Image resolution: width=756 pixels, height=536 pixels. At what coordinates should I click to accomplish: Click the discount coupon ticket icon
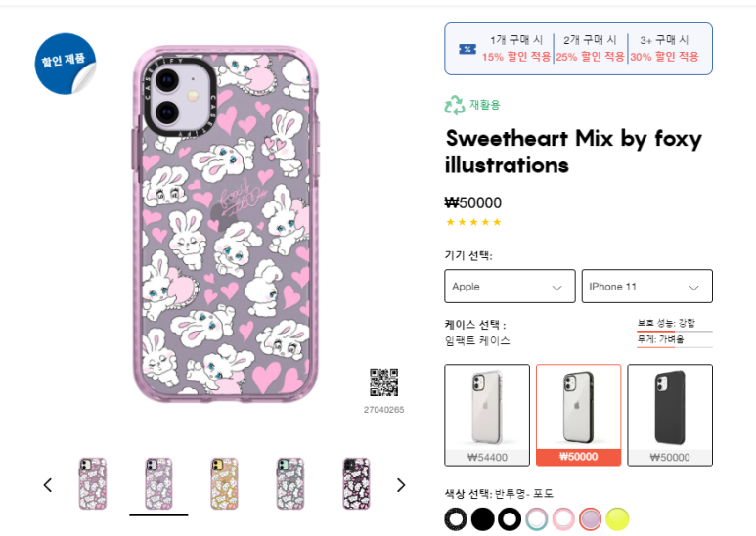click(467, 49)
